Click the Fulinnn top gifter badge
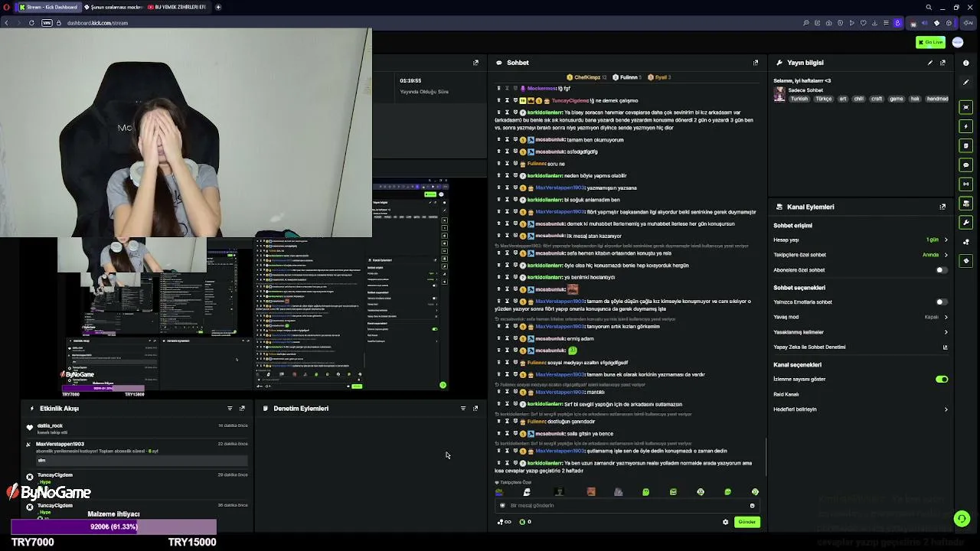The width and height of the screenshot is (980, 551). [x=628, y=77]
